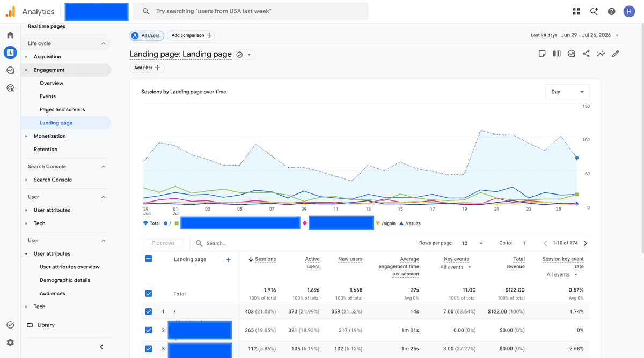
Task: Collapse the Life cycle section
Action: 104,43
